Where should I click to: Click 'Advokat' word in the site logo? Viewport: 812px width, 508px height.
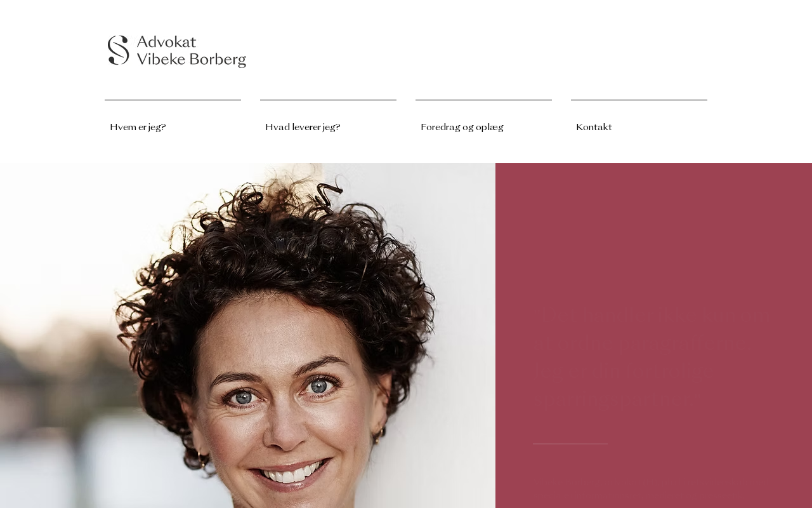click(x=166, y=43)
